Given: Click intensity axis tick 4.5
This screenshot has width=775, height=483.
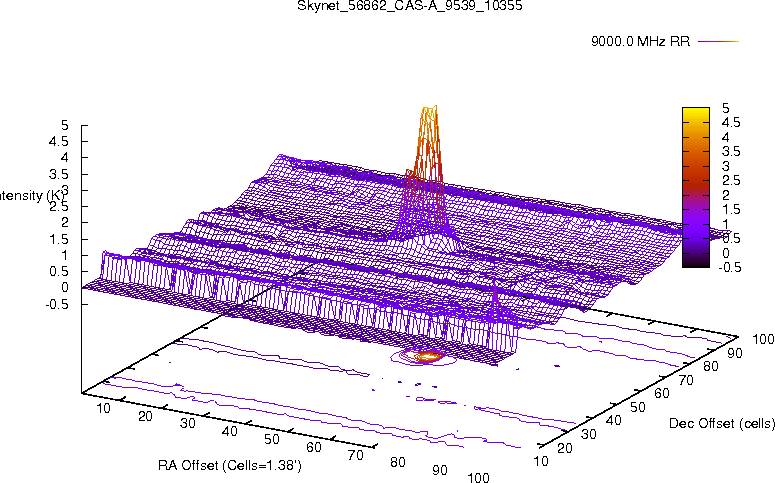Looking at the screenshot, I should point(58,141).
